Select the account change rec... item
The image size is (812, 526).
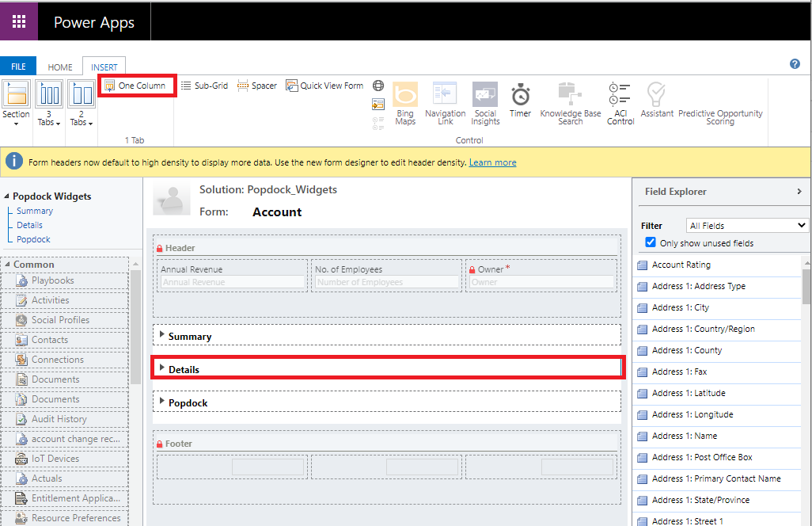coord(65,439)
